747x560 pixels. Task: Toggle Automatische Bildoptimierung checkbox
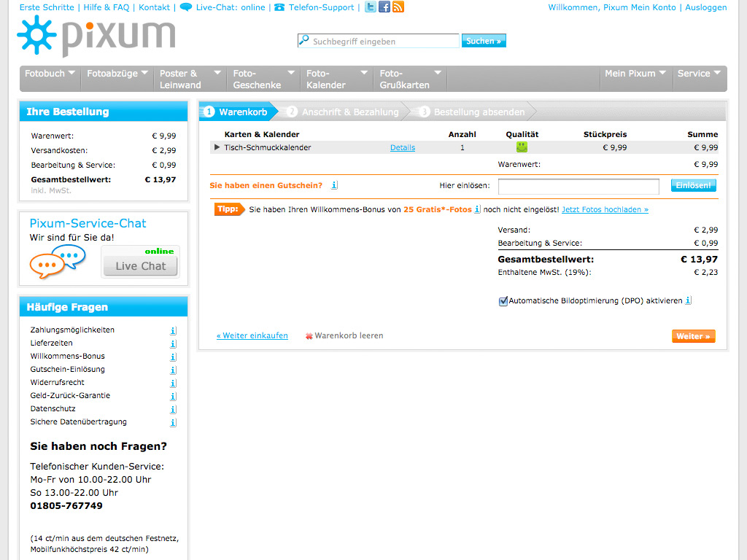click(x=503, y=301)
